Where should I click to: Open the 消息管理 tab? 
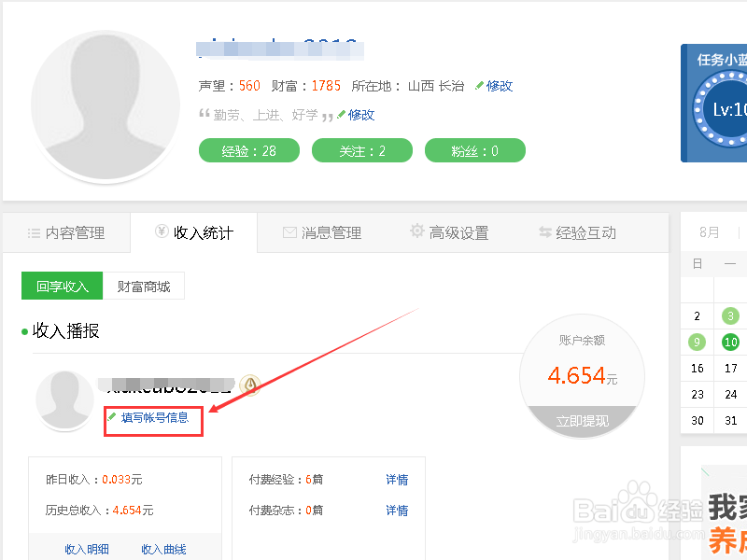pyautogui.click(x=322, y=232)
